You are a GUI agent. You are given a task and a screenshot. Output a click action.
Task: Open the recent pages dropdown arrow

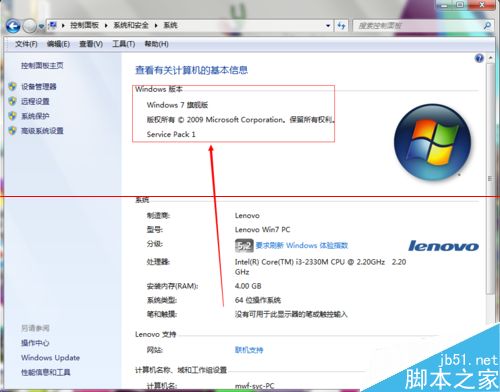point(41,26)
